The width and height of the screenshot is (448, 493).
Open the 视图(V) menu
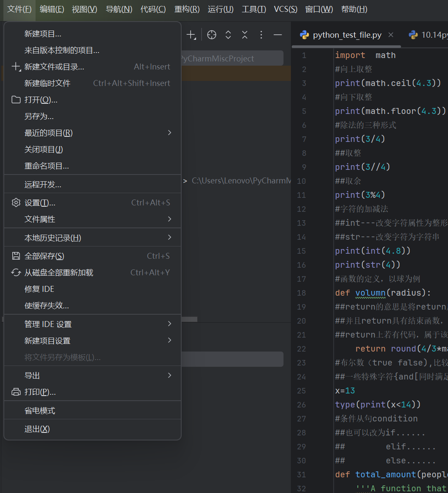pos(85,9)
